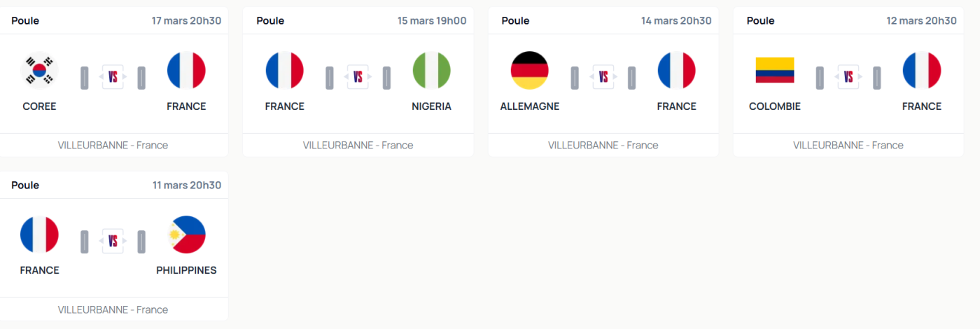The width and height of the screenshot is (980, 329).
Task: Click the France flag in the 15 mars match
Action: [x=285, y=70]
